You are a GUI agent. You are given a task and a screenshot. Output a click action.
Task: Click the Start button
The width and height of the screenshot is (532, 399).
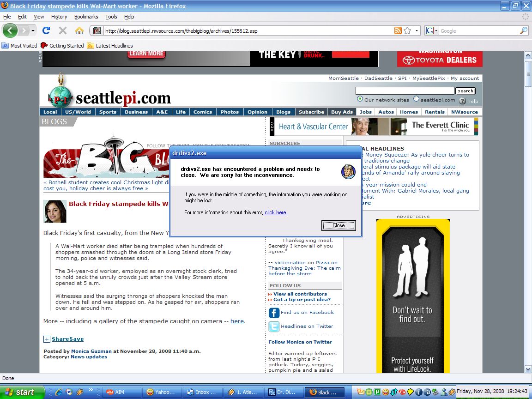[x=22, y=392]
